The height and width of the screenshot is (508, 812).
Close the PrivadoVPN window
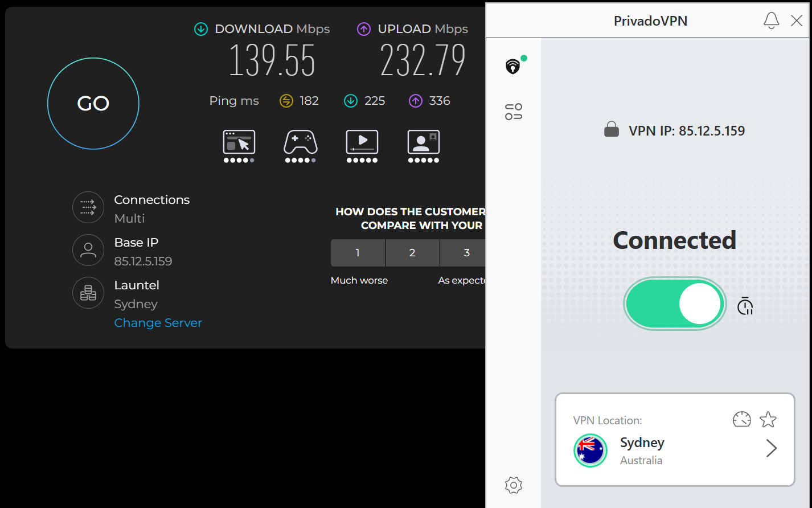[x=797, y=21]
